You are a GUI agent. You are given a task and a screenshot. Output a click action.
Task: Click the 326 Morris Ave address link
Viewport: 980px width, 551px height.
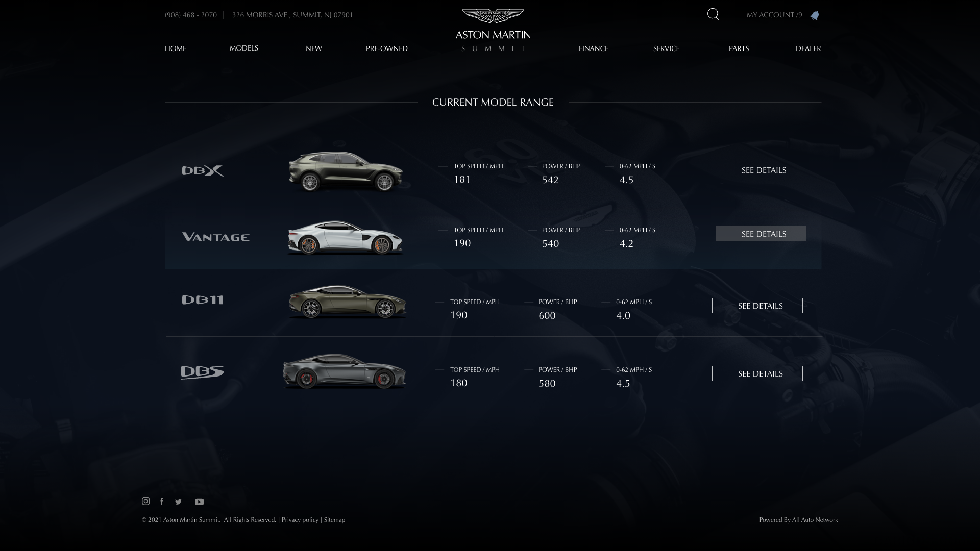point(292,15)
